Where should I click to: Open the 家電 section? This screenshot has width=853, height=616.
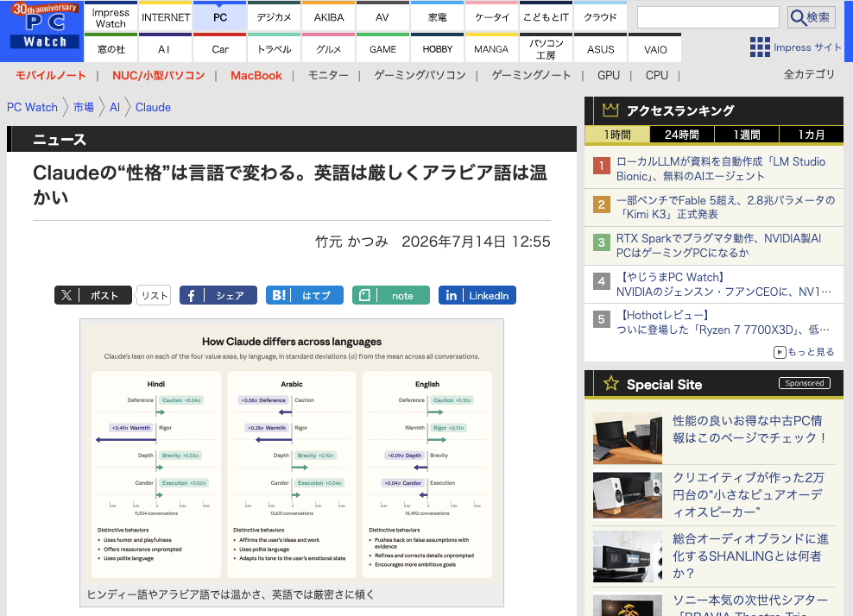click(438, 17)
